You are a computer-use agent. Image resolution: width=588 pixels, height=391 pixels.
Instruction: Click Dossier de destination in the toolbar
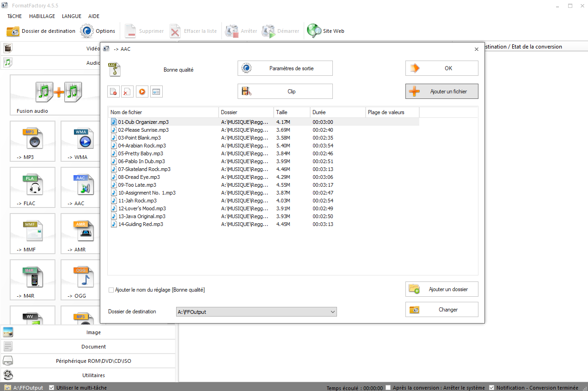[x=41, y=31]
